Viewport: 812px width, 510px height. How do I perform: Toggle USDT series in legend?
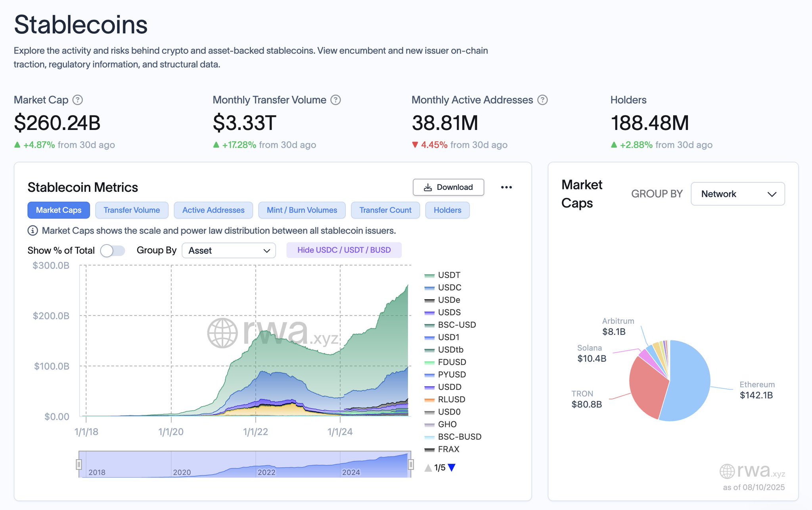[x=442, y=275]
